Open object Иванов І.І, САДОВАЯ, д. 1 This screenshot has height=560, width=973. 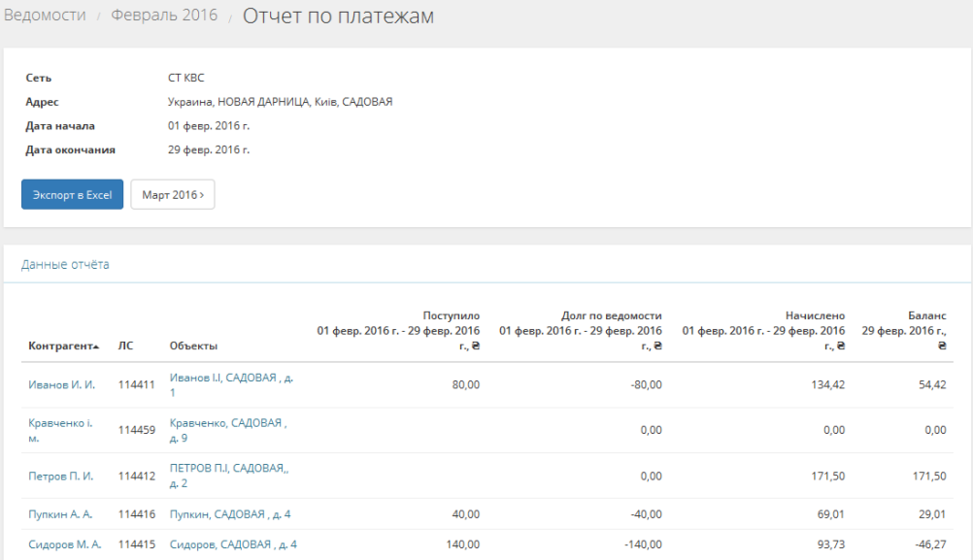pyautogui.click(x=231, y=379)
